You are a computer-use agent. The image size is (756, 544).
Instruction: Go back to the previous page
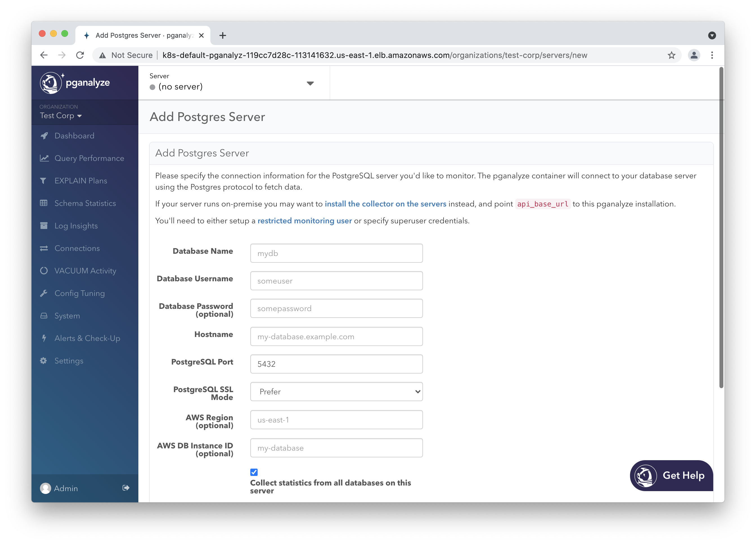pos(44,55)
